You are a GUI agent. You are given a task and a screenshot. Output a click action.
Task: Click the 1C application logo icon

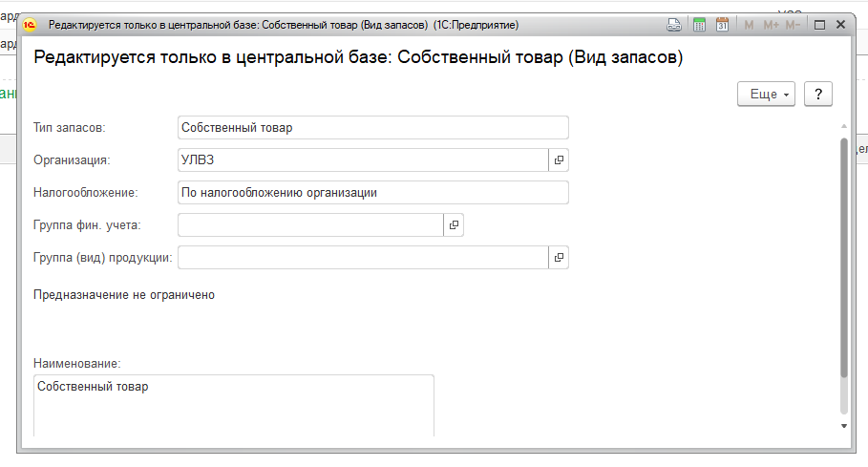coord(30,25)
